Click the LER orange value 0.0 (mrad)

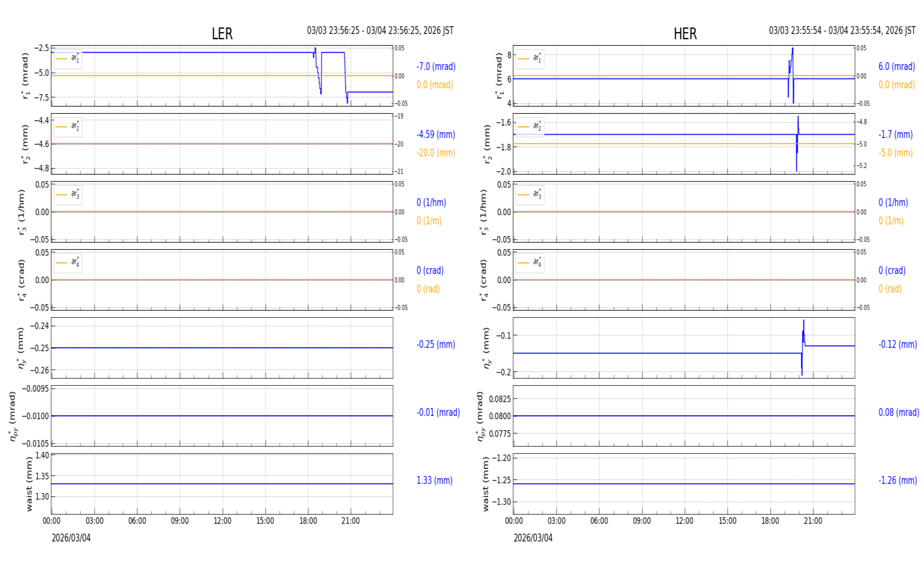[435, 85]
